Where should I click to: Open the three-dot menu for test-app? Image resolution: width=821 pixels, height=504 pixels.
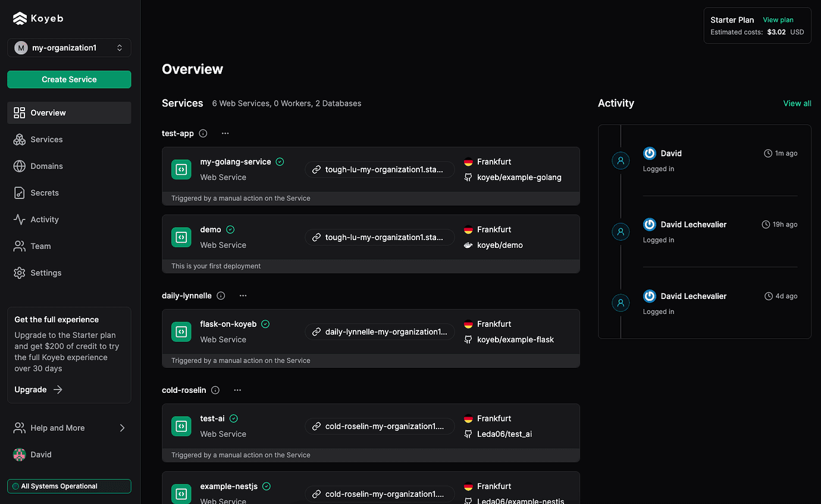tap(225, 134)
